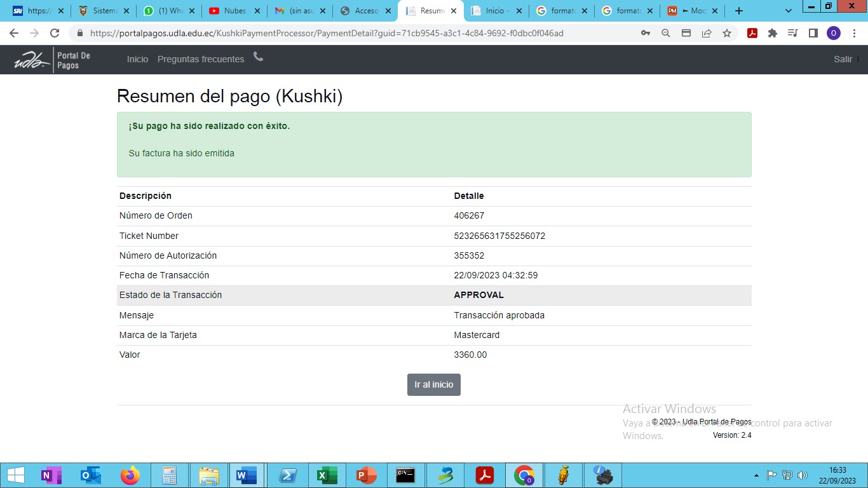The image size is (868, 488).
Task: Show hidden system tray icons
Action: coord(756,475)
